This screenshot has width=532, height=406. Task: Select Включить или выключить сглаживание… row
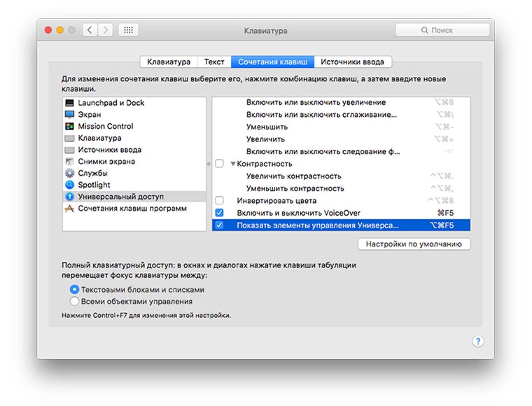[341, 115]
